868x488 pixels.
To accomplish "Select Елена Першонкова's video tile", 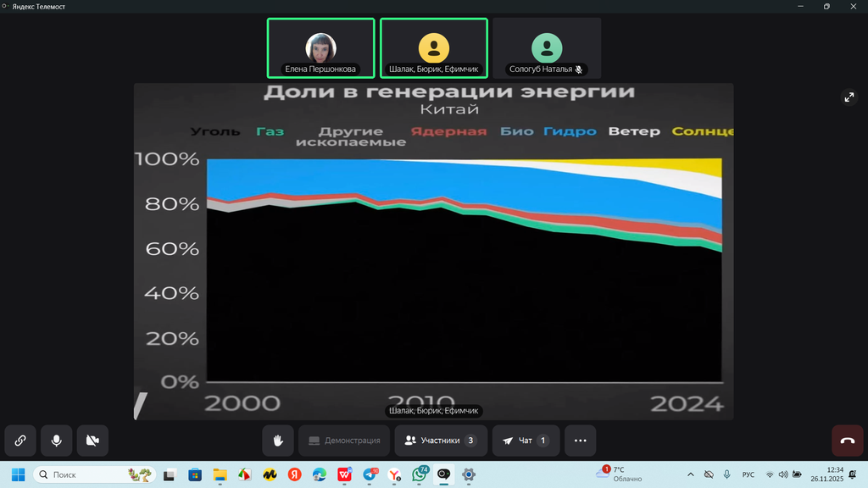I will pos(320,48).
